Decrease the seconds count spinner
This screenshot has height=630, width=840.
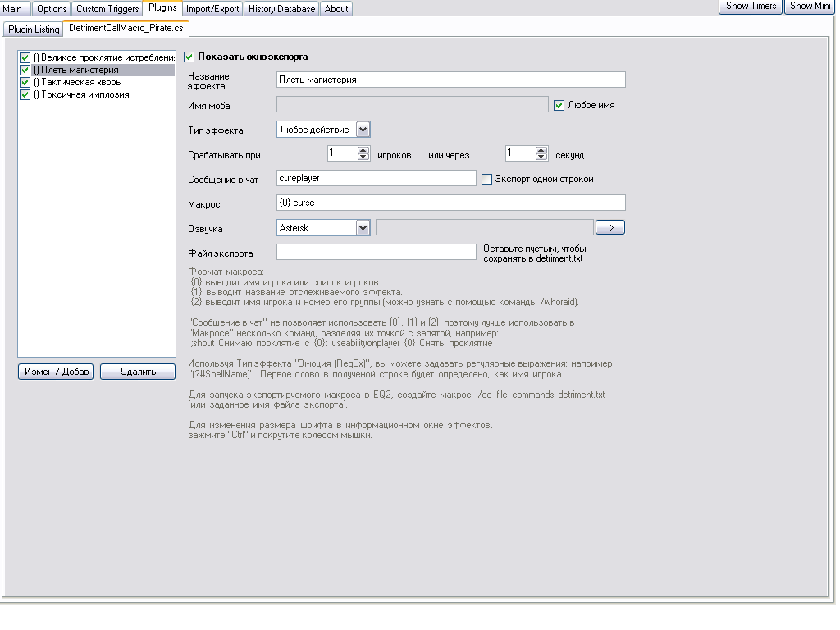(541, 157)
